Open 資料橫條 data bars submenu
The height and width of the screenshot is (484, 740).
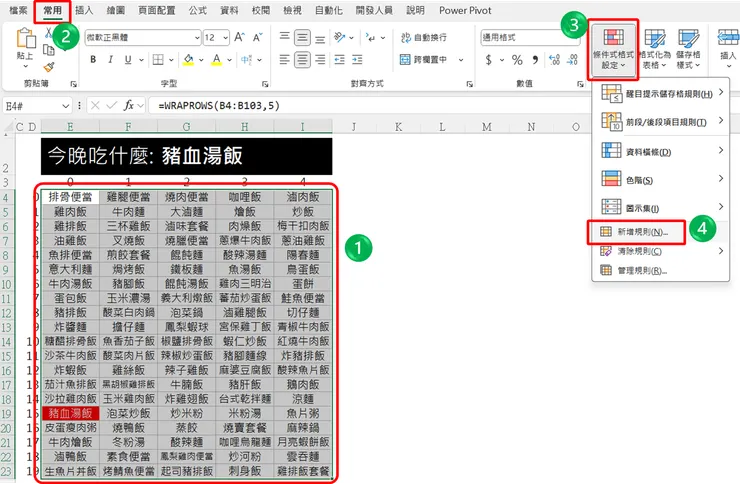661,151
